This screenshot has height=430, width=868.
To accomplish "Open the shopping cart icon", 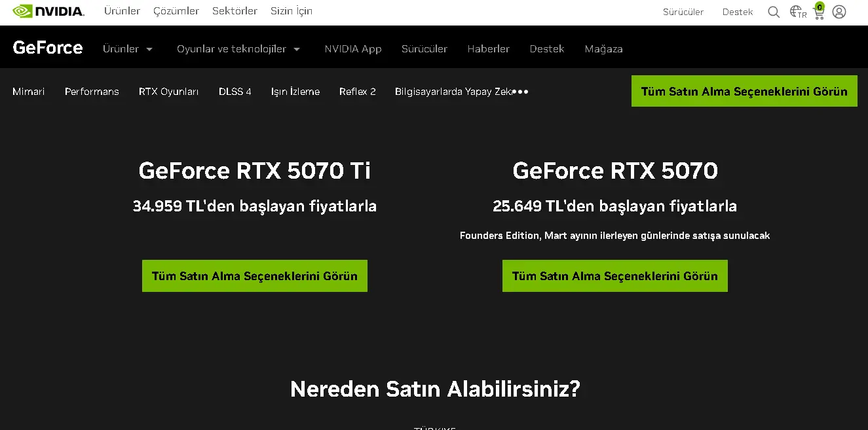I will click(x=819, y=11).
